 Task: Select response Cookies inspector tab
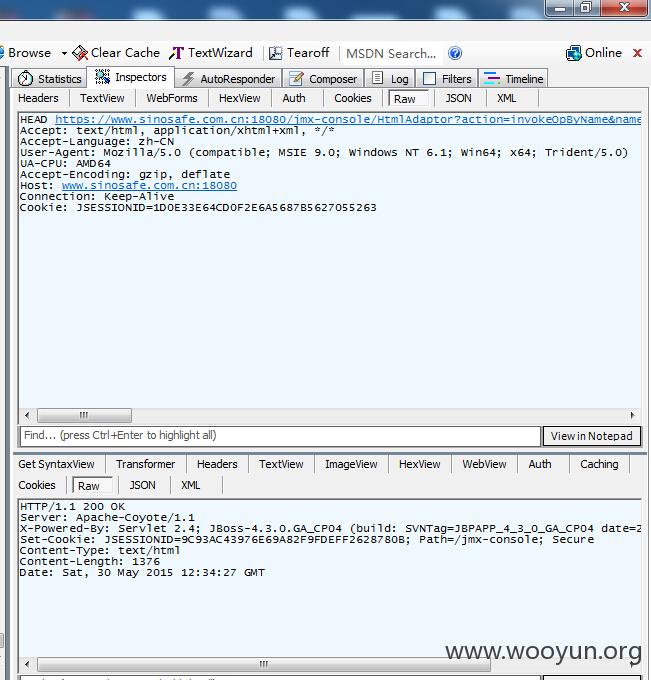[x=37, y=485]
